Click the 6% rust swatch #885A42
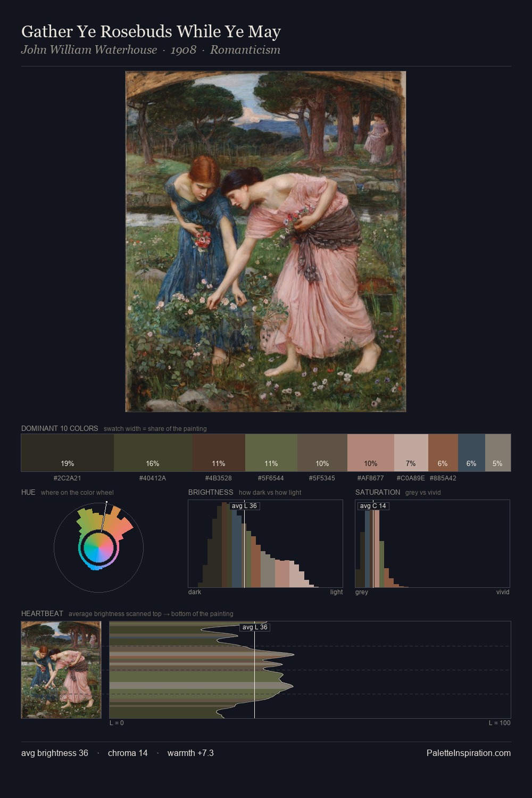Viewport: 532px width, 798px height. coord(443,453)
